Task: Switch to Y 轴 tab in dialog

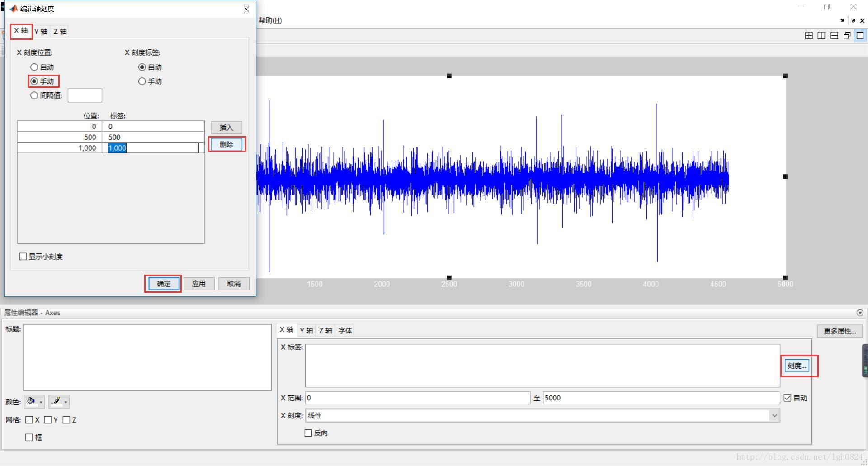Action: 41,31
